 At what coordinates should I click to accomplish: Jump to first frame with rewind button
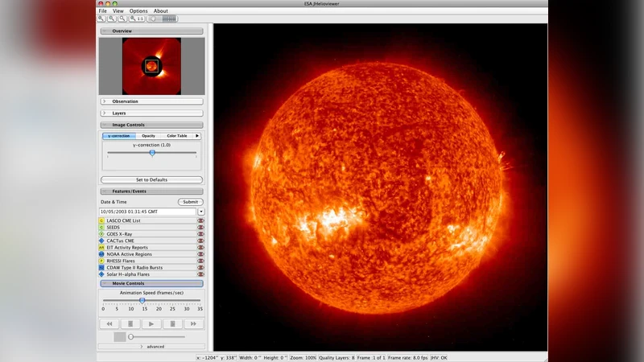[109, 324]
